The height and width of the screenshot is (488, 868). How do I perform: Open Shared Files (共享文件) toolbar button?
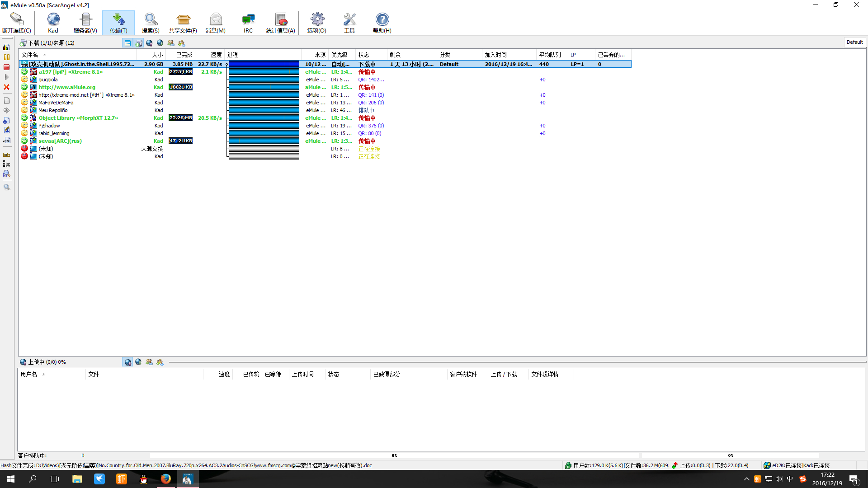tap(183, 23)
